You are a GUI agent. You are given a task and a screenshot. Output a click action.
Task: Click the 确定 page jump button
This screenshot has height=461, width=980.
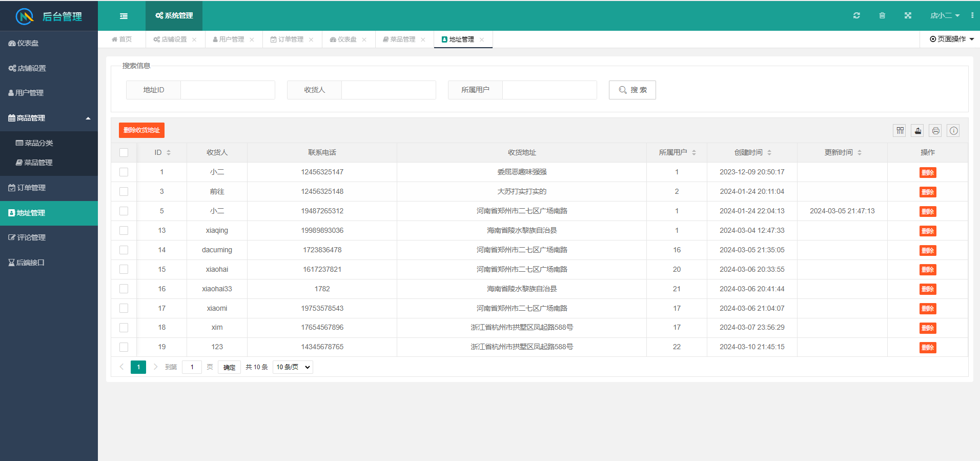click(229, 367)
